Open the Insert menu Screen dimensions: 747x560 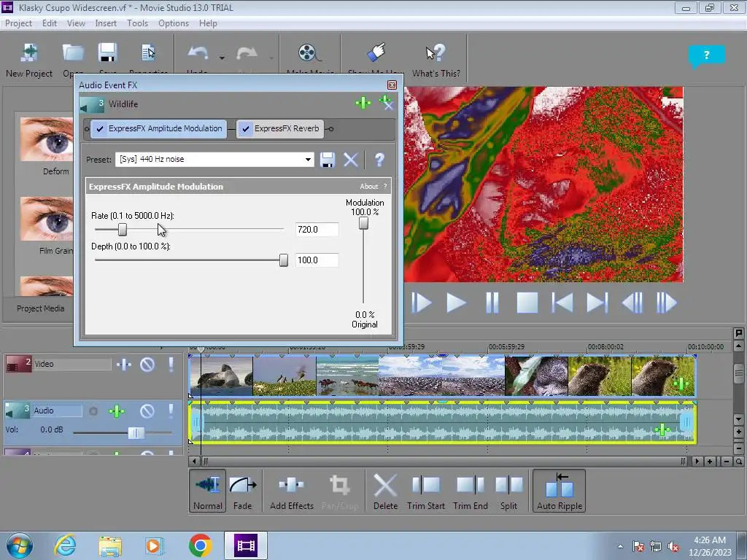(x=106, y=23)
